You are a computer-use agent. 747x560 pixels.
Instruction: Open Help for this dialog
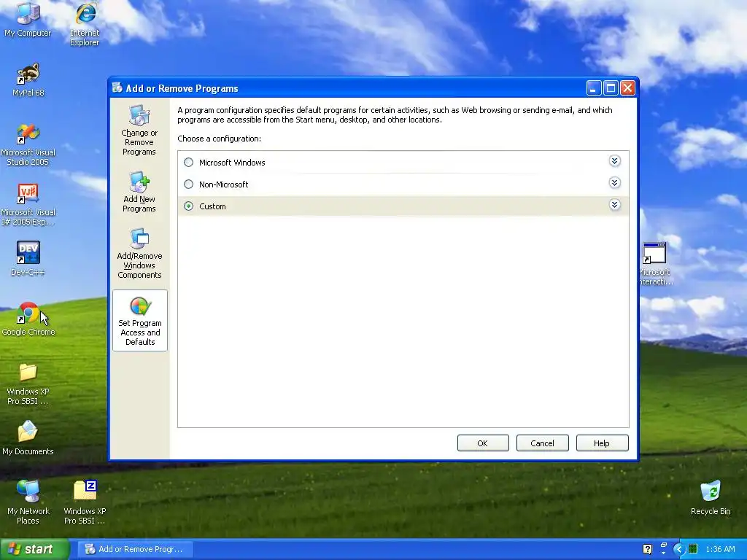(x=602, y=443)
